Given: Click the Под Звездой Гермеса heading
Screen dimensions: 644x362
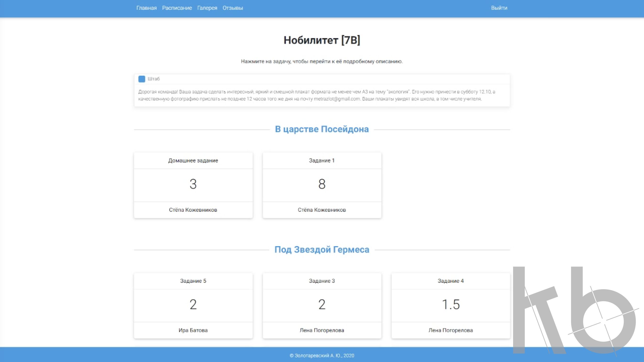Looking at the screenshot, I should coord(322,249).
